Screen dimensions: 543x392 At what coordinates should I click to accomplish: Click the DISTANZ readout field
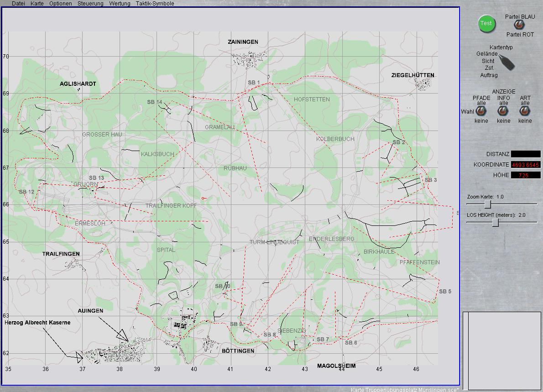(x=525, y=154)
